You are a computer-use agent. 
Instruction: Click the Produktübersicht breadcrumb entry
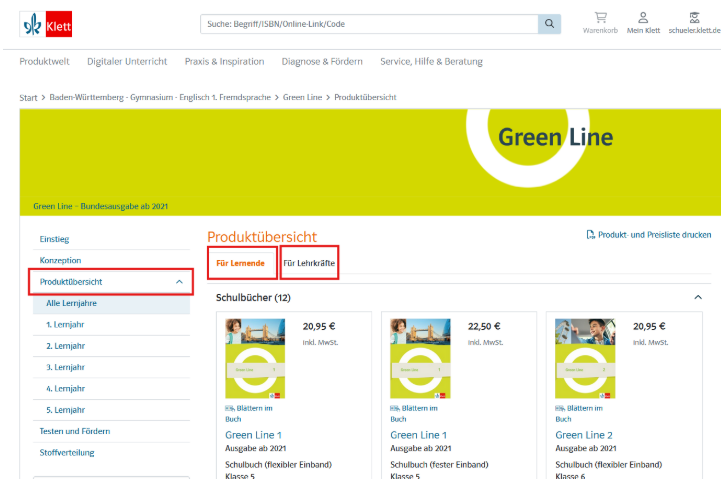[365, 97]
